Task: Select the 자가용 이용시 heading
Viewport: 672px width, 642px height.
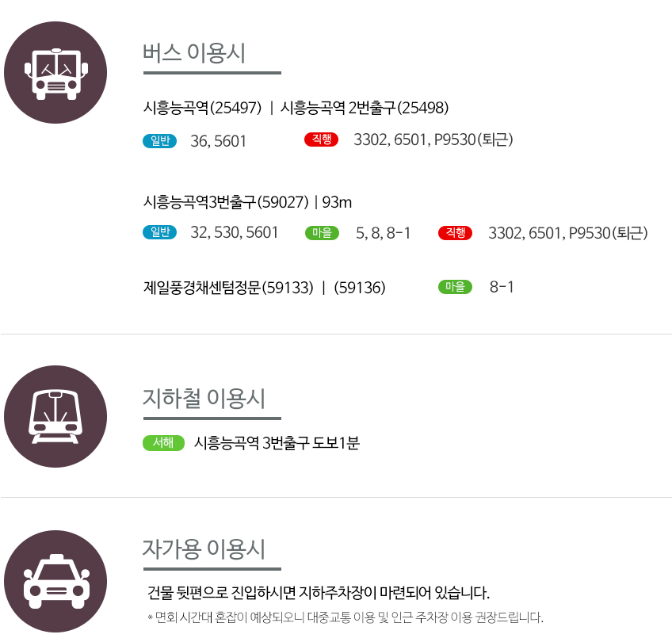Action: point(204,549)
